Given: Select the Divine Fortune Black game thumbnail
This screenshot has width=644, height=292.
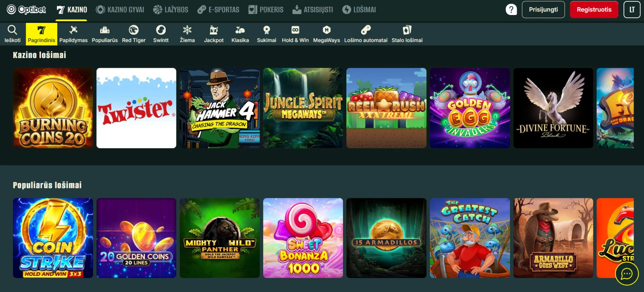Looking at the screenshot, I should coord(553,108).
